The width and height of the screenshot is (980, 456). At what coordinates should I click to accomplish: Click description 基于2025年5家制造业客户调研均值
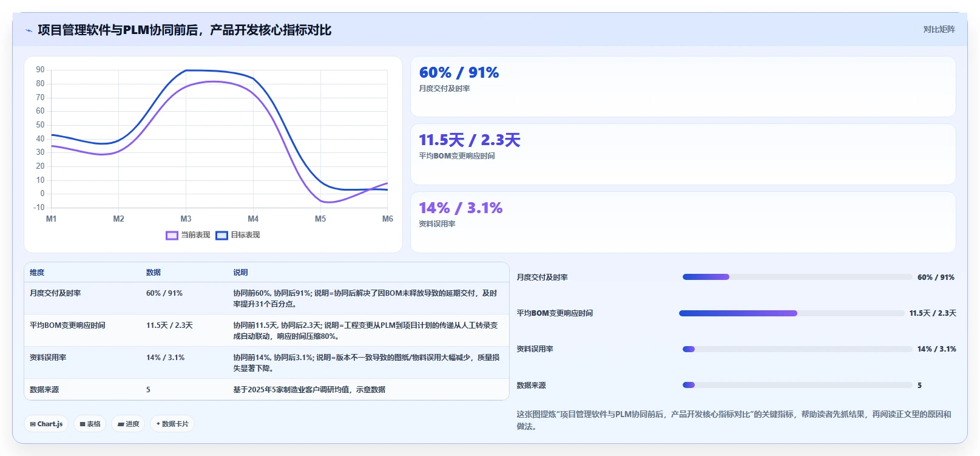point(309,390)
